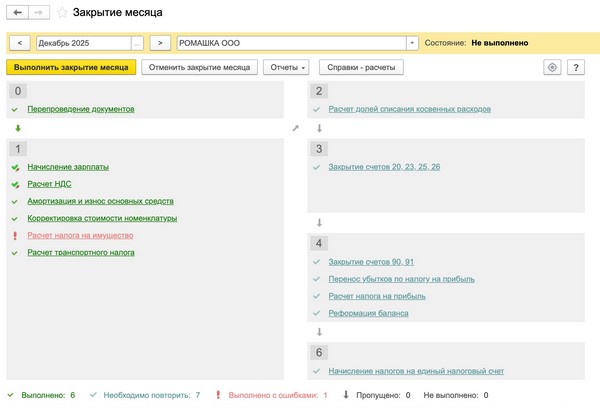The height and width of the screenshot is (408, 600).
Task: Open 'Закрытие счетов 20, 23, 25, 26' link
Action: (x=384, y=167)
